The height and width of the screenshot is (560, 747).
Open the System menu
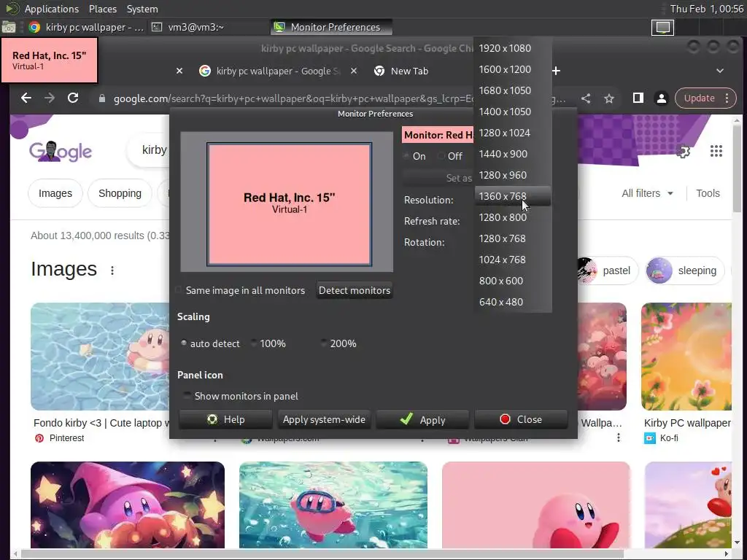click(x=142, y=9)
